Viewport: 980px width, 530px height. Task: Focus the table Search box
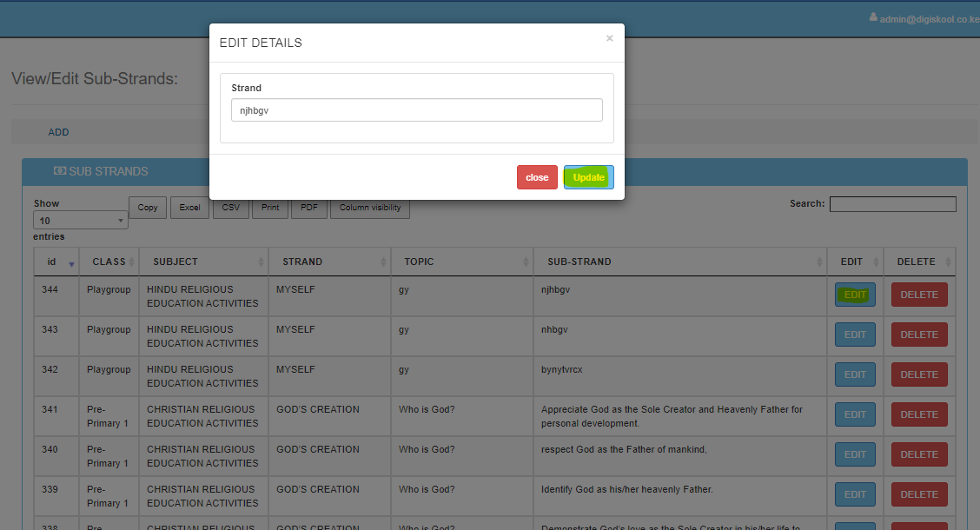click(x=892, y=204)
